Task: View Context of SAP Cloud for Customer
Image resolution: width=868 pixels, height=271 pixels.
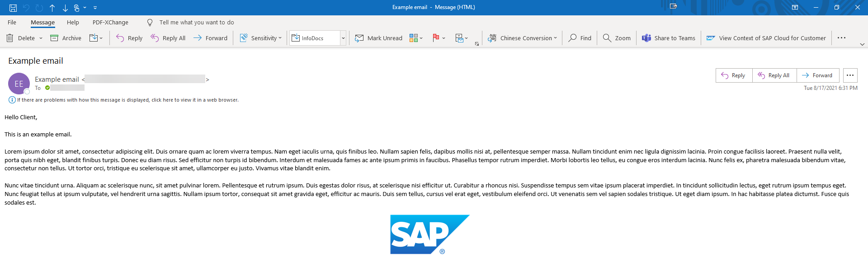Action: [x=766, y=38]
